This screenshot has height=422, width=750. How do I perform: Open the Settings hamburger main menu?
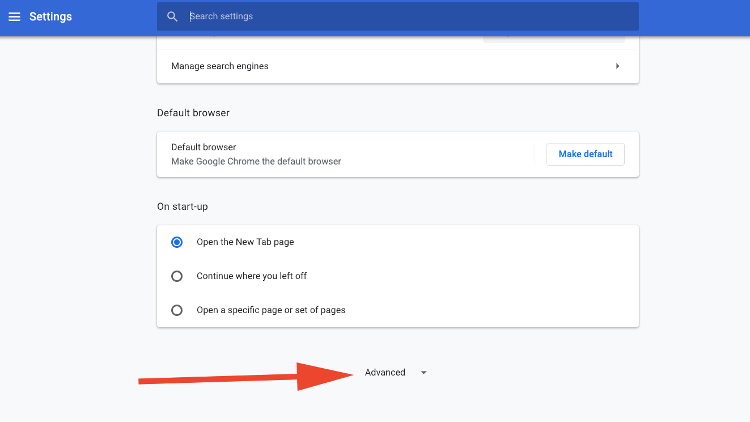click(14, 17)
